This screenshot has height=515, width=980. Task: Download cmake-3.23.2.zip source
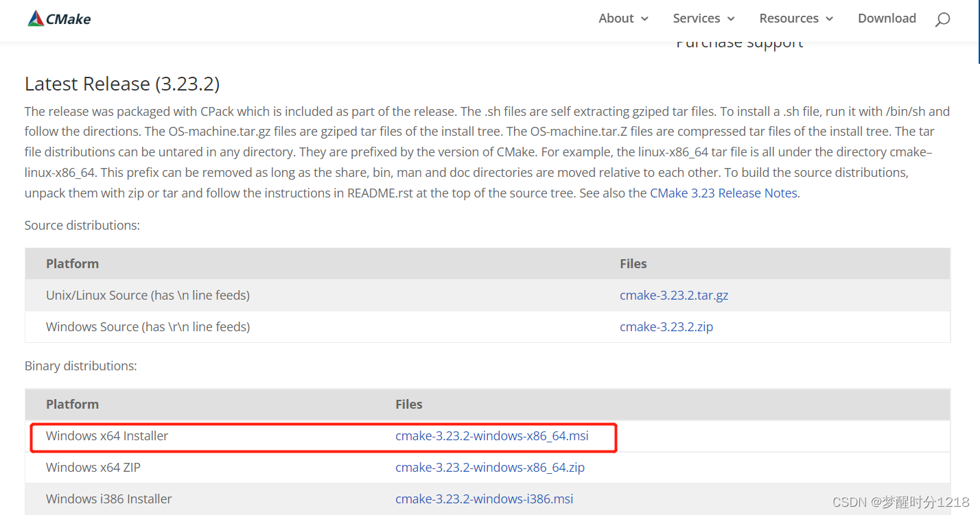(x=666, y=327)
